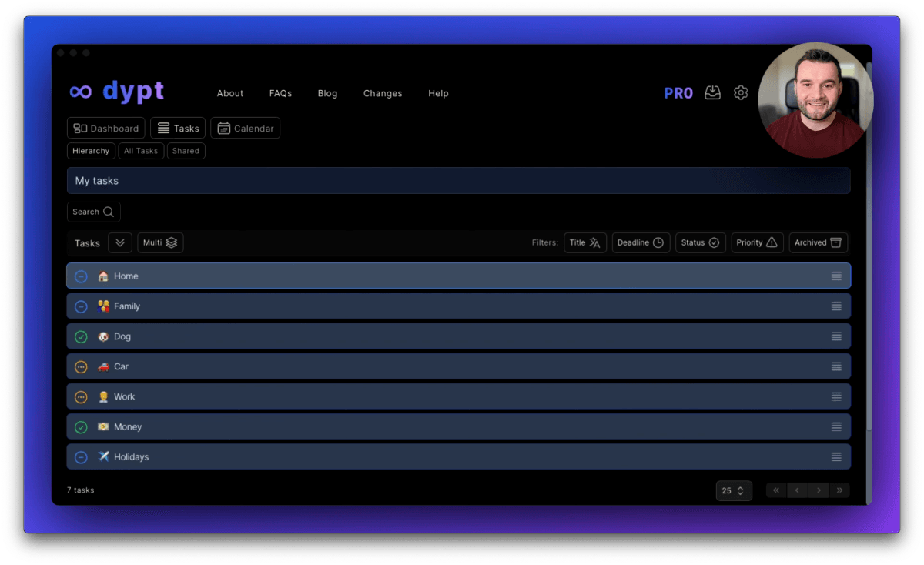Viewport: 924px width, 565px height.
Task: Toggle the status circle for Family
Action: tap(81, 306)
